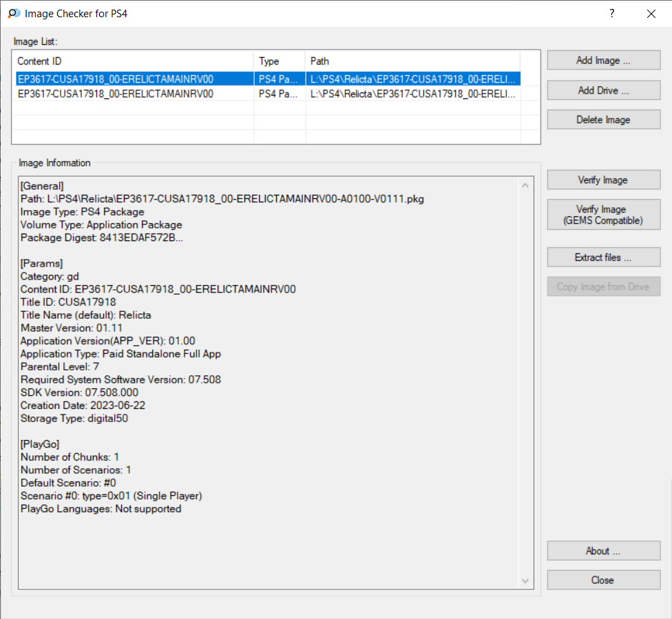Click the question mark help icon
The width and height of the screenshot is (672, 619).
point(612,13)
